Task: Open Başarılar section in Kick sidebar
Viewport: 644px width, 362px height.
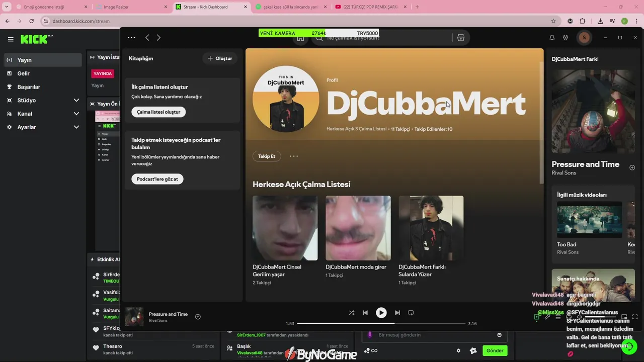Action: [x=43, y=87]
